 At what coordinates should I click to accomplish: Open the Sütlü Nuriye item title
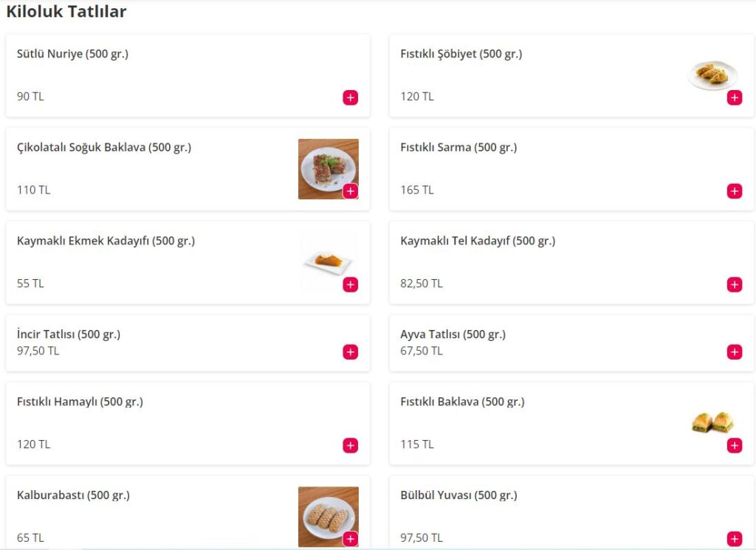click(72, 54)
